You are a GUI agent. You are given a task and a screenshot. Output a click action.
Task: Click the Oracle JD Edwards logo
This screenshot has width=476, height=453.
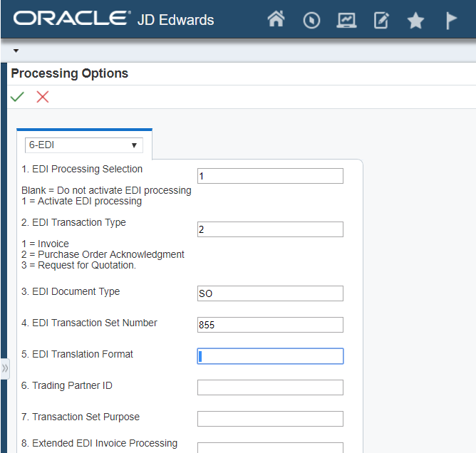click(113, 19)
